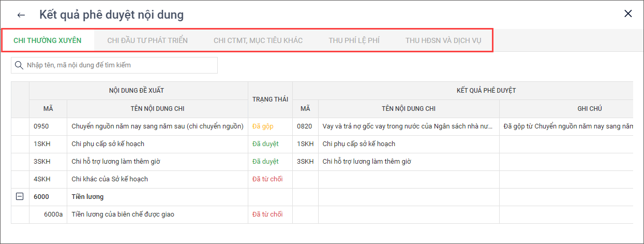This screenshot has width=644, height=244.
Task: Select row Chi phụ cấp sở kế hoạch
Action: coord(108,143)
